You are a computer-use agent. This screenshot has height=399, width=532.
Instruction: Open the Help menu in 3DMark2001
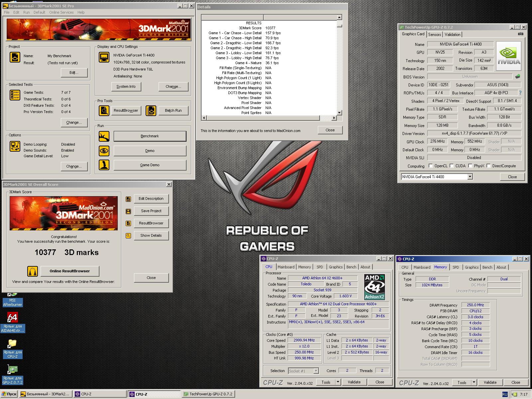(81, 12)
